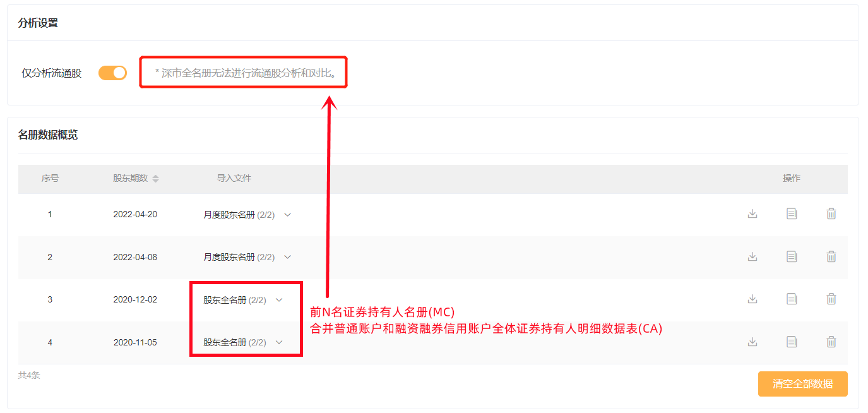Screen dimensions: 868x413
Task: Toggle the 仅分析流通股 switch
Action: pyautogui.click(x=112, y=73)
